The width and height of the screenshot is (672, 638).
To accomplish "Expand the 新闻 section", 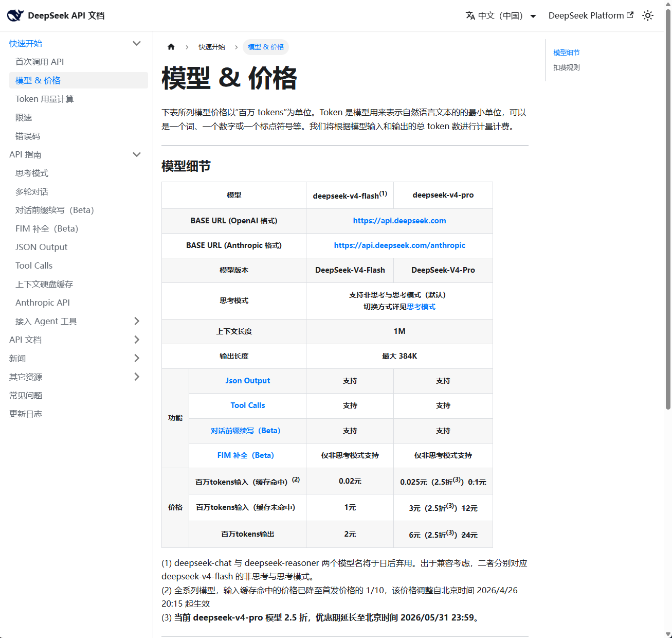I will coord(137,358).
